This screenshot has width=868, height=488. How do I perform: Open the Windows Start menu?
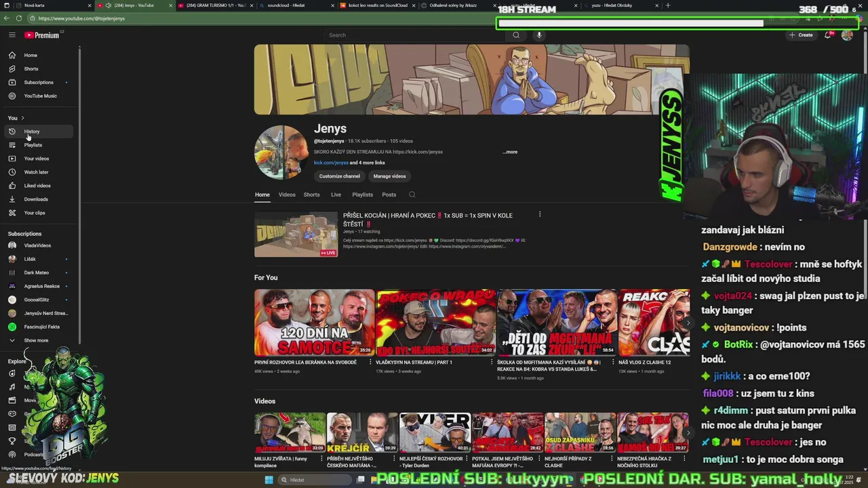point(269,480)
